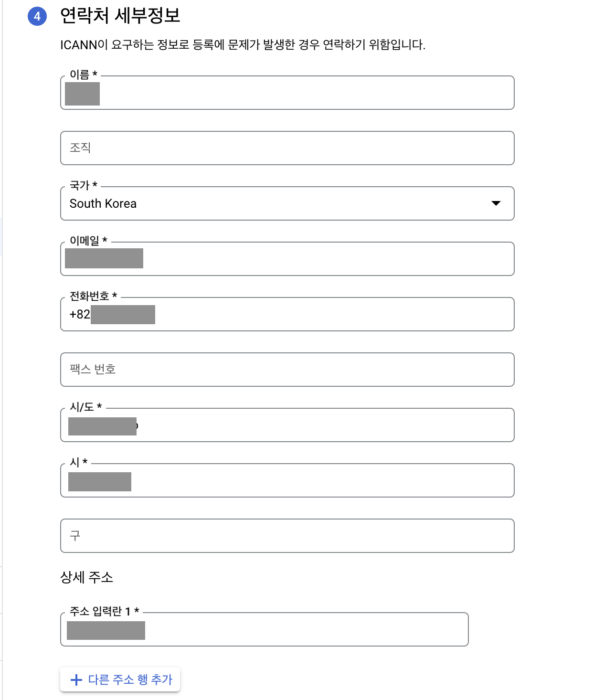The height and width of the screenshot is (700, 593).
Task: Click the 연락처 세부정보 section heading
Action: point(120,16)
